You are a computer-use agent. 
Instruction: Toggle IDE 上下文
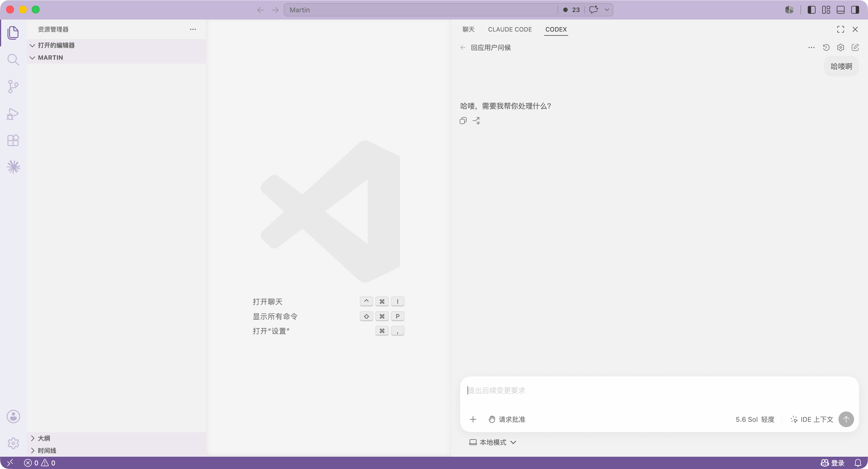tap(811, 419)
